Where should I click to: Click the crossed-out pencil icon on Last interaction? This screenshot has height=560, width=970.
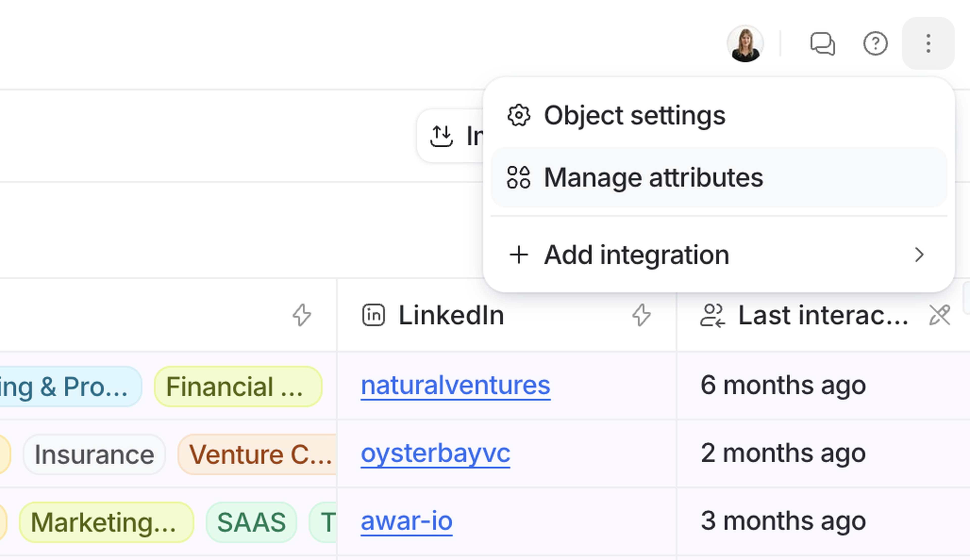pyautogui.click(x=940, y=315)
